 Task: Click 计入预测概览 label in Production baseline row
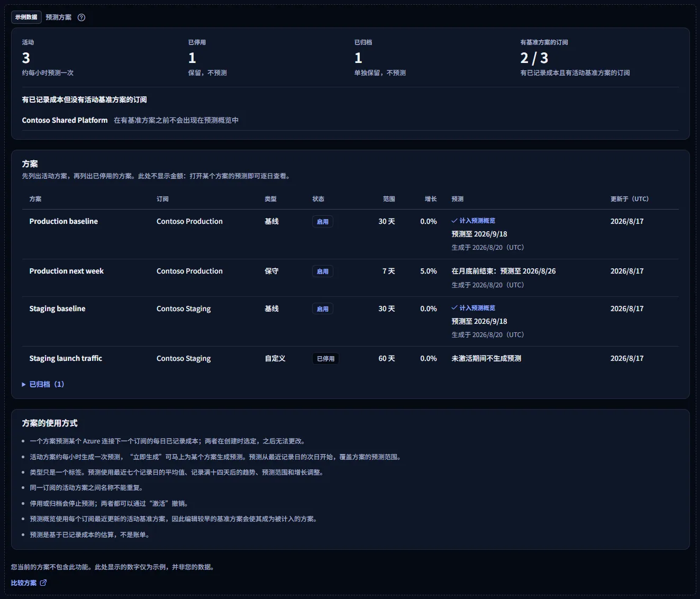tap(477, 221)
